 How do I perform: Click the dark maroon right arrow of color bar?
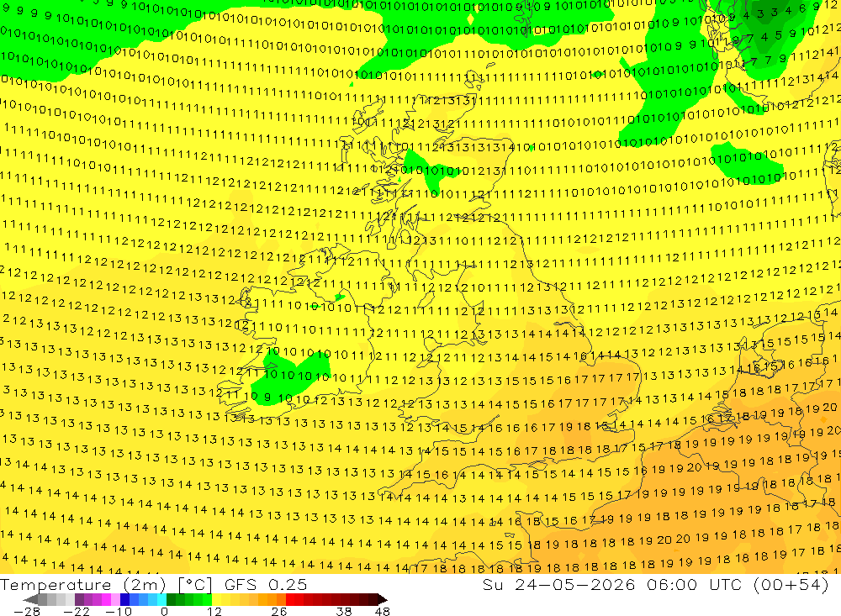pos(383,599)
